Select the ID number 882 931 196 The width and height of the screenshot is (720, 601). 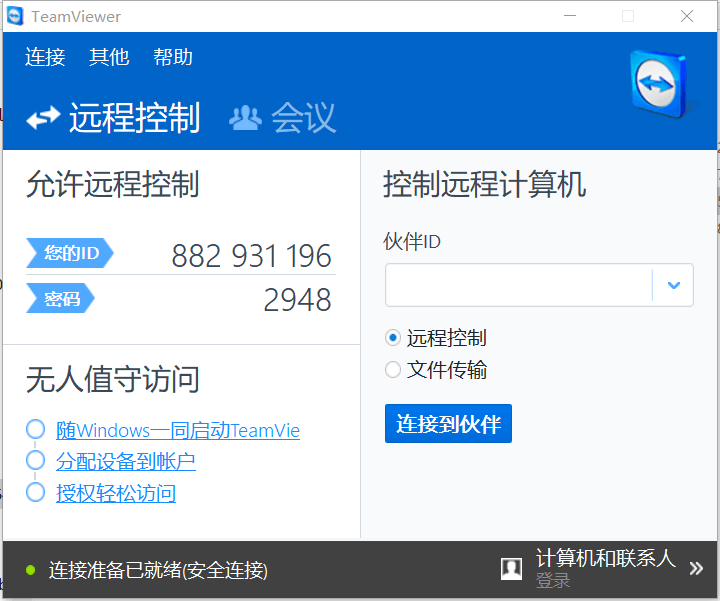pos(251,256)
